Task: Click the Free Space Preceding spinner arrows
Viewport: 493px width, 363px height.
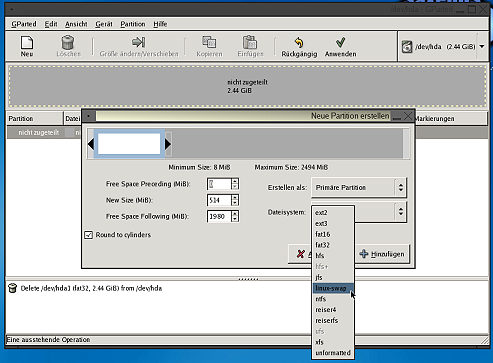Action: coord(235,184)
